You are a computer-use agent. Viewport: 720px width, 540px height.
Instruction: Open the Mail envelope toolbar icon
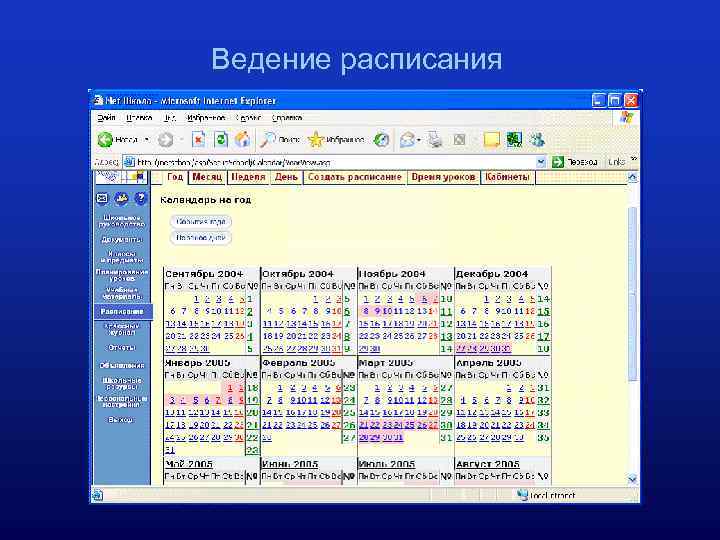407,140
